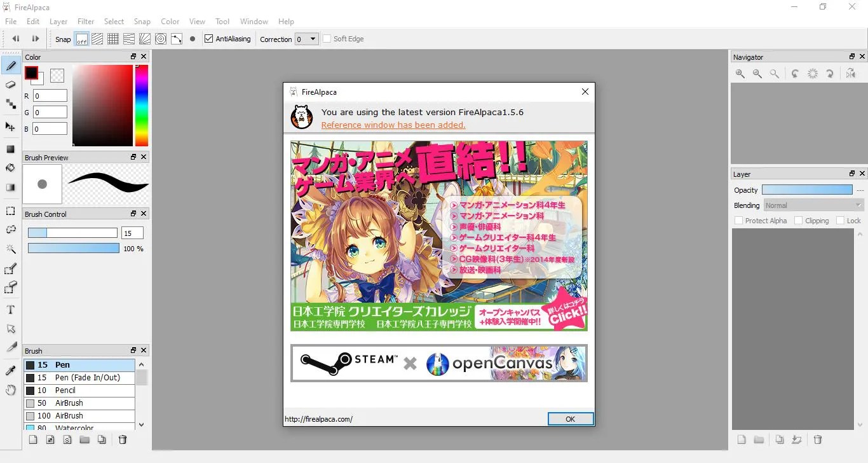This screenshot has height=463, width=868.
Task: Select the Eraser tool
Action: pos(11,85)
